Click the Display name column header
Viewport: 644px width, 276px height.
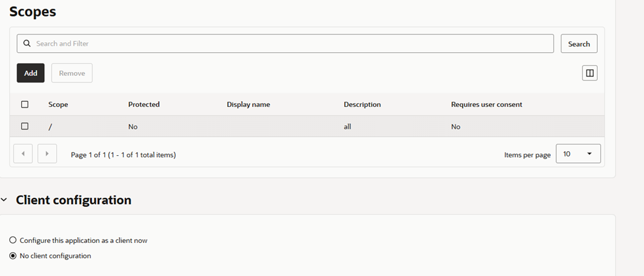(248, 104)
